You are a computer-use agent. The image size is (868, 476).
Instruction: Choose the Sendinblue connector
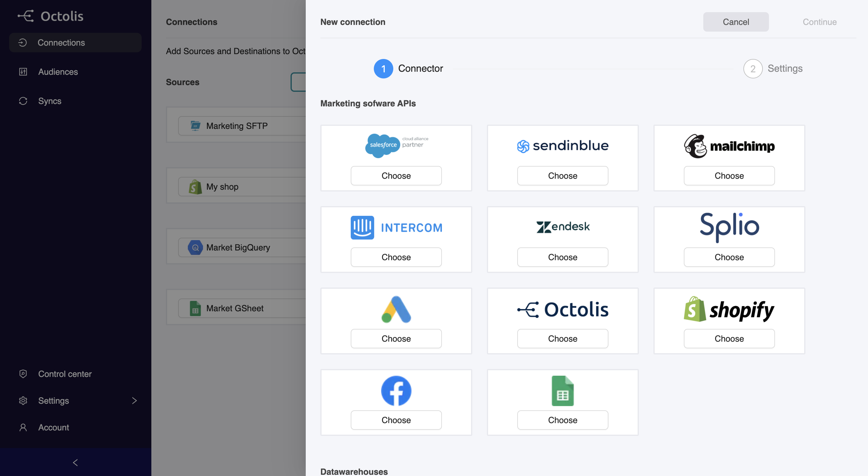[563, 176]
